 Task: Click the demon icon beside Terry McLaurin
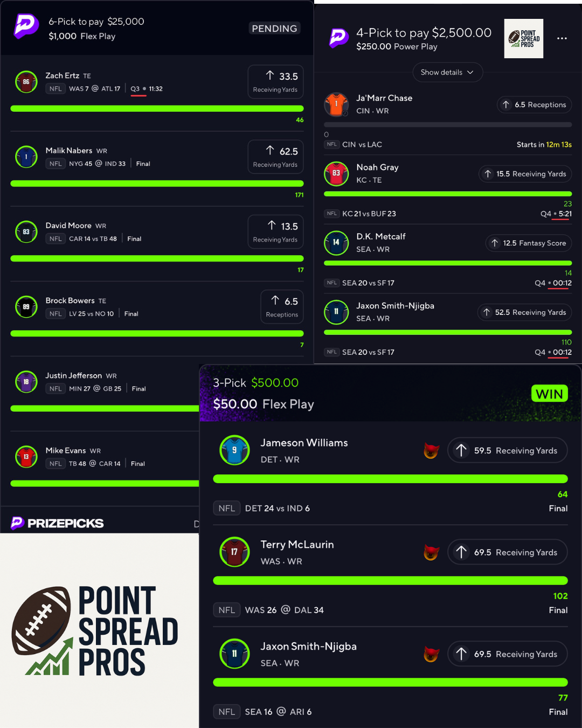(x=431, y=552)
